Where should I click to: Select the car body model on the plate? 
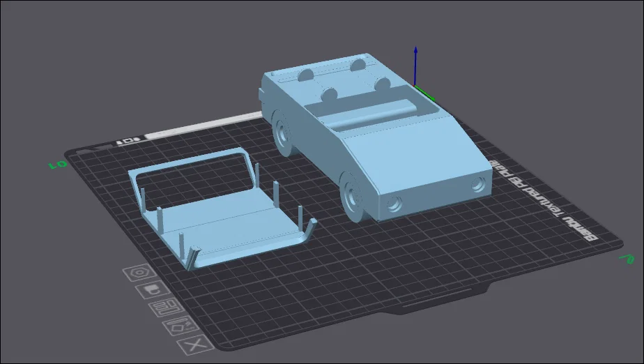[376, 137]
